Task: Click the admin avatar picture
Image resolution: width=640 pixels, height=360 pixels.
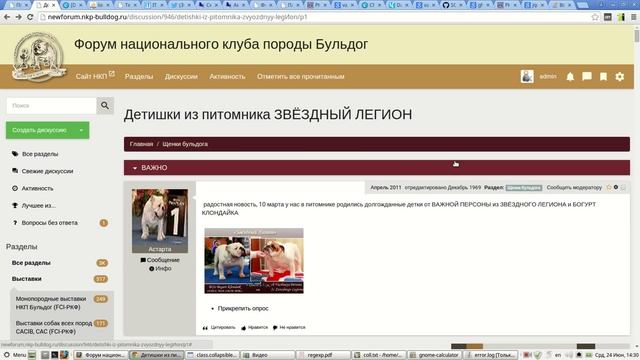Action: pos(527,76)
